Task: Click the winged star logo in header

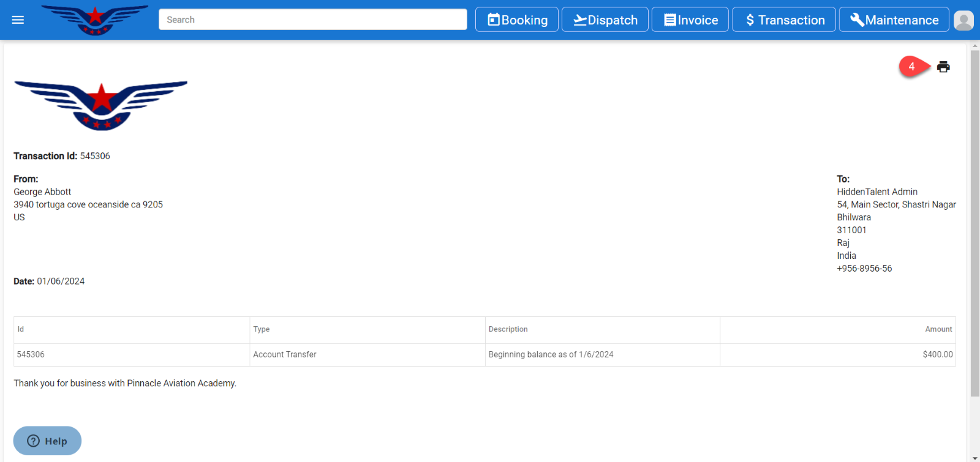Action: pyautogui.click(x=95, y=20)
